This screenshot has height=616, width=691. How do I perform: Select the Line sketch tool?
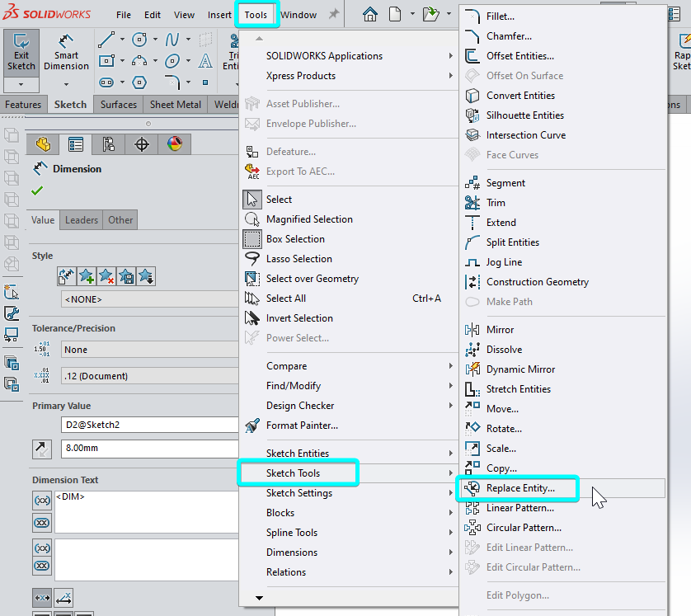[x=106, y=40]
